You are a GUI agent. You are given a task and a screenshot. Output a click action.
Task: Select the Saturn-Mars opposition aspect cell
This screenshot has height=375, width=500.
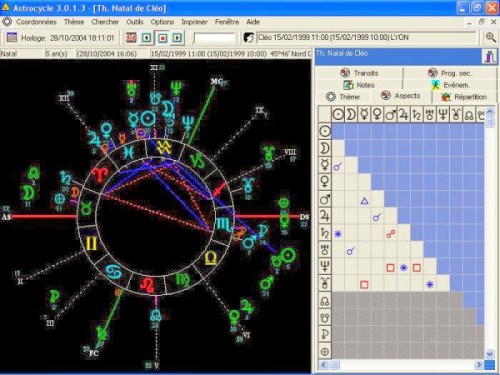pos(391,234)
